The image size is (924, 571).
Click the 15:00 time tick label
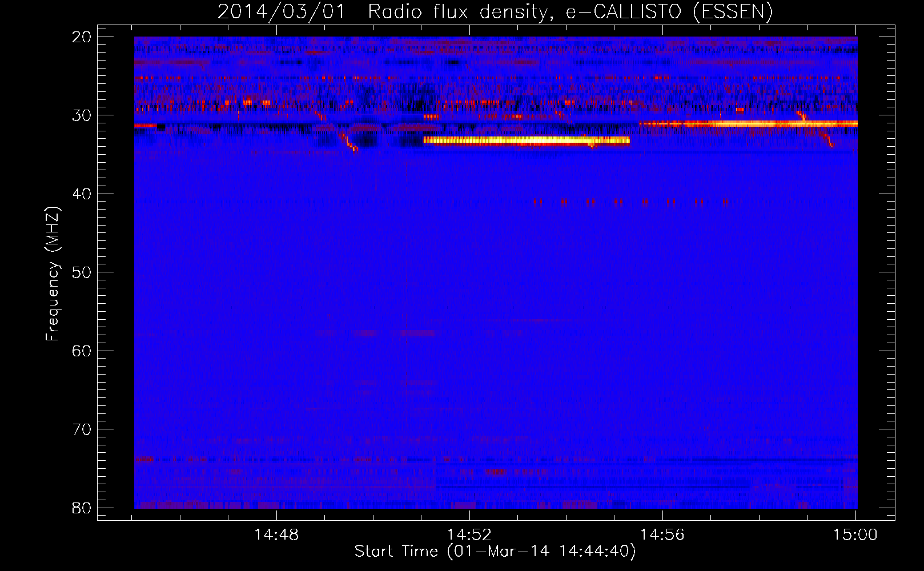click(855, 535)
